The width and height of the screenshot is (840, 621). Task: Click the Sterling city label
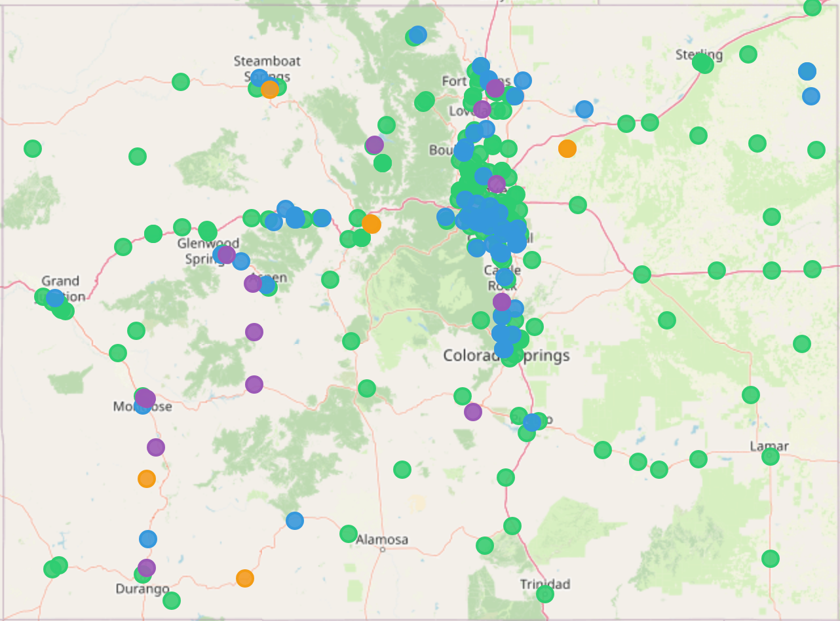tap(698, 54)
